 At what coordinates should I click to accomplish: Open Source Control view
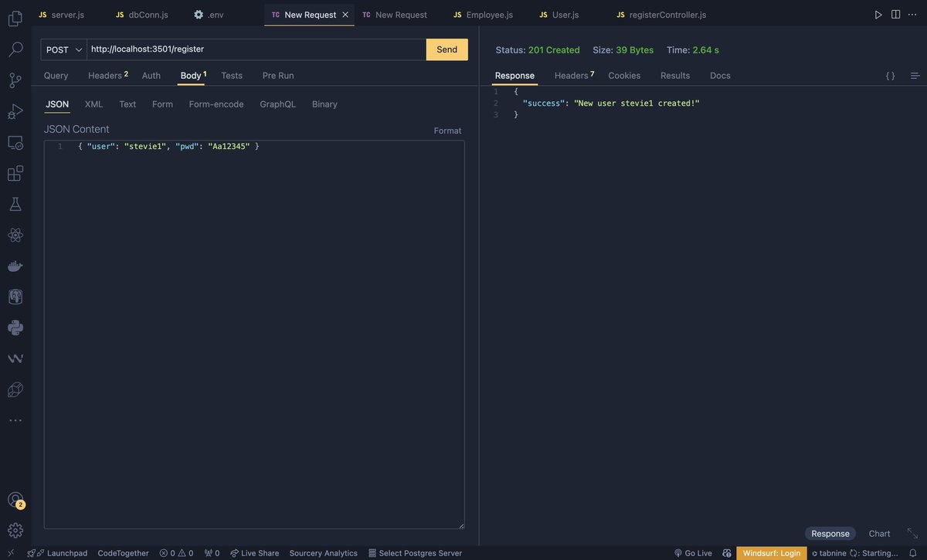pos(15,80)
